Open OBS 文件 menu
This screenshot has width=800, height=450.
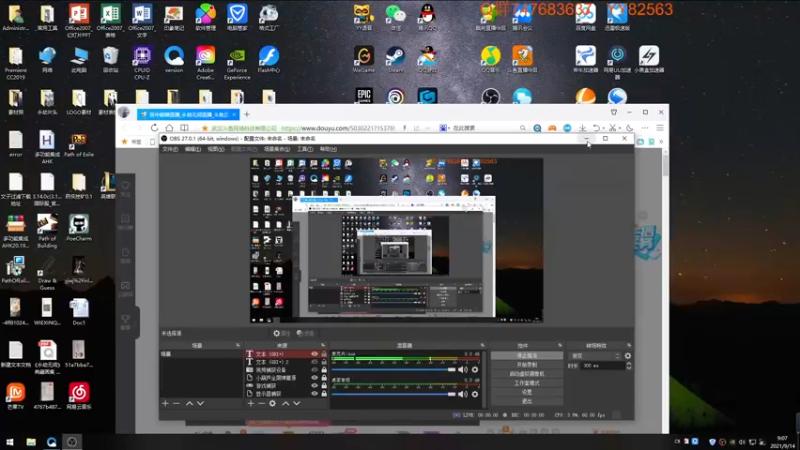click(x=170, y=149)
